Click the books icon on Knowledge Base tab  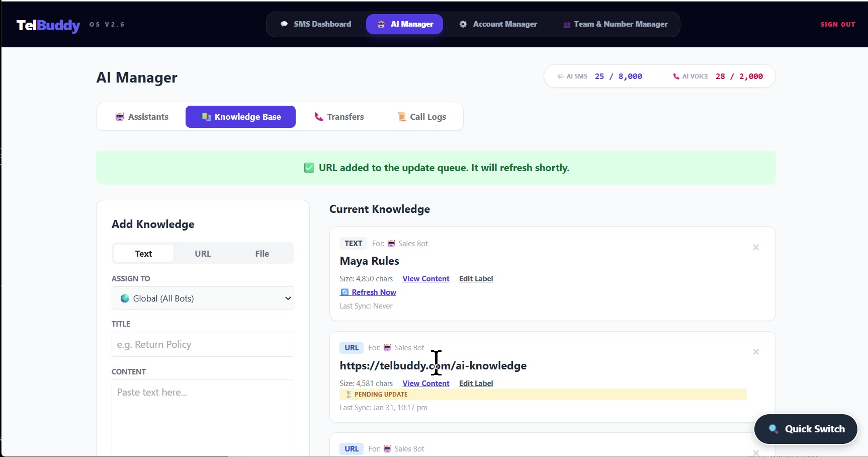pyautogui.click(x=206, y=117)
